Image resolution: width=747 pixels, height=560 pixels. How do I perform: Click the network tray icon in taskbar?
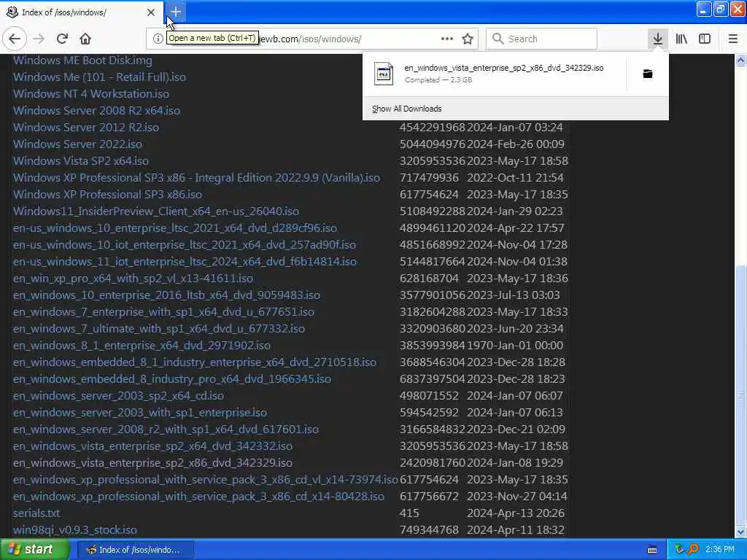click(679, 550)
